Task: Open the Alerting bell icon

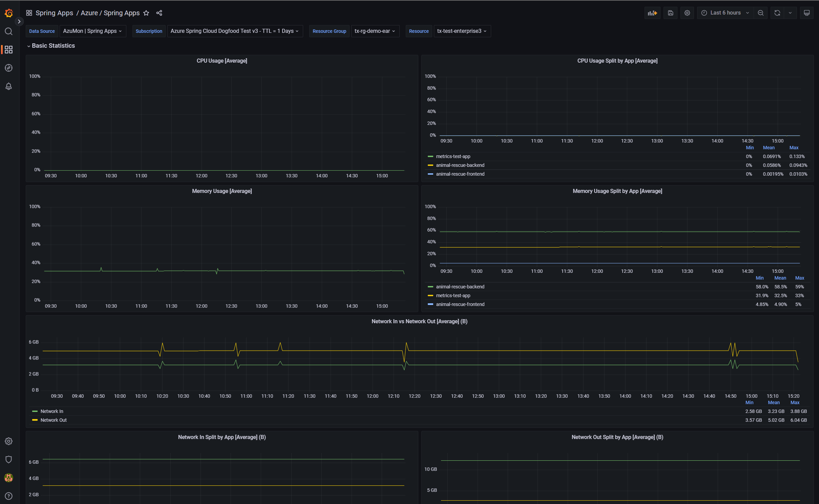Action: tap(9, 86)
